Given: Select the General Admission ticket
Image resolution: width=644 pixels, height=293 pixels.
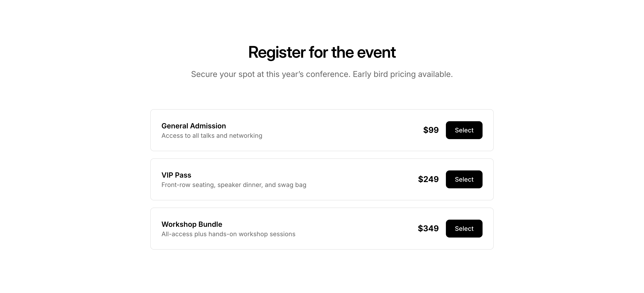Looking at the screenshot, I should pos(464,130).
